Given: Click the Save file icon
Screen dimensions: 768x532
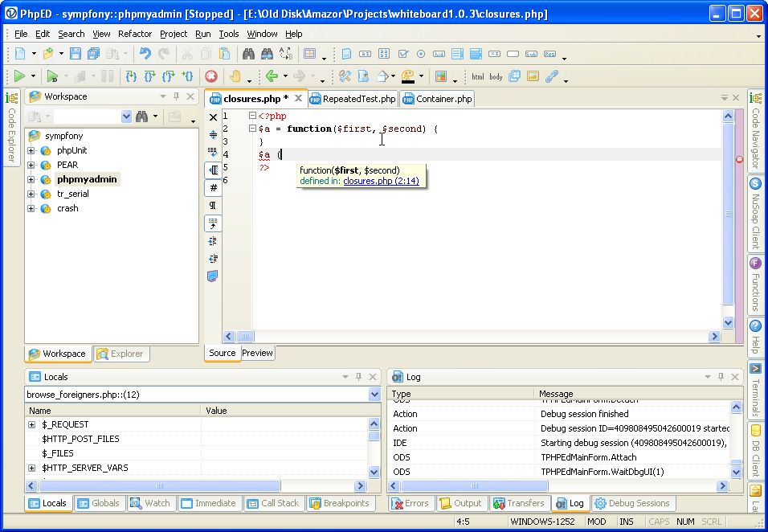Looking at the screenshot, I should coord(75,53).
